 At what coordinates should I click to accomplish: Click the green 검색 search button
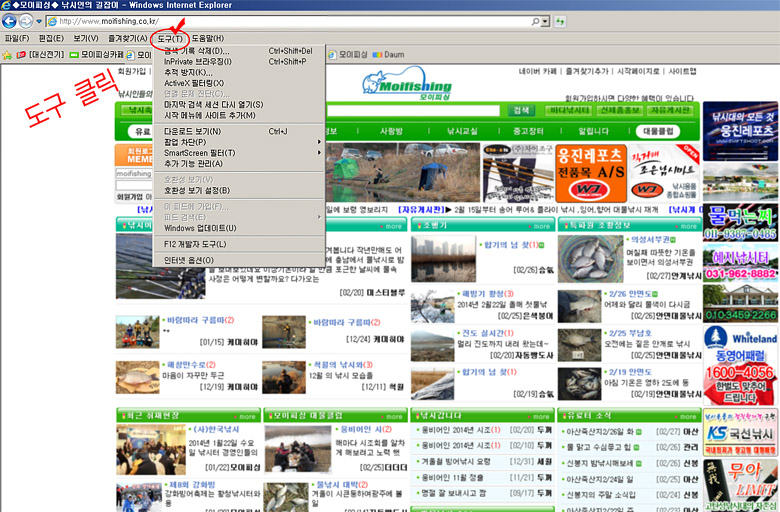point(521,110)
